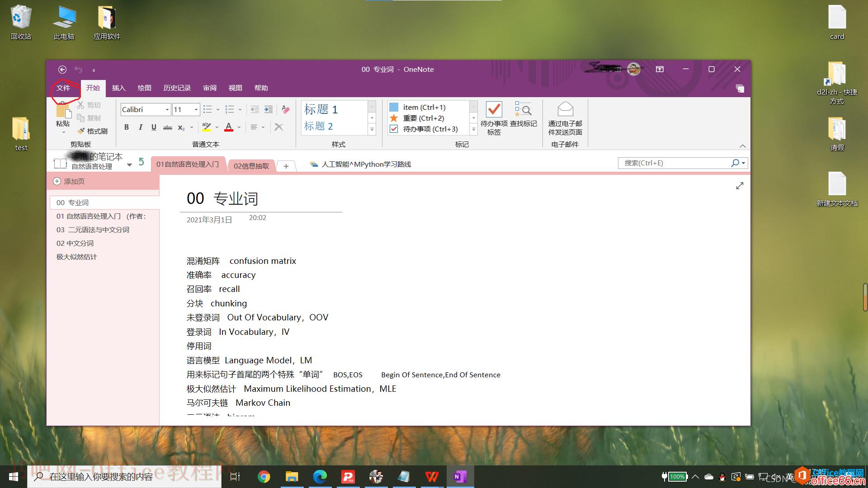Switch to the 审阅 (Review) tab
The width and height of the screenshot is (868, 488).
pos(209,88)
